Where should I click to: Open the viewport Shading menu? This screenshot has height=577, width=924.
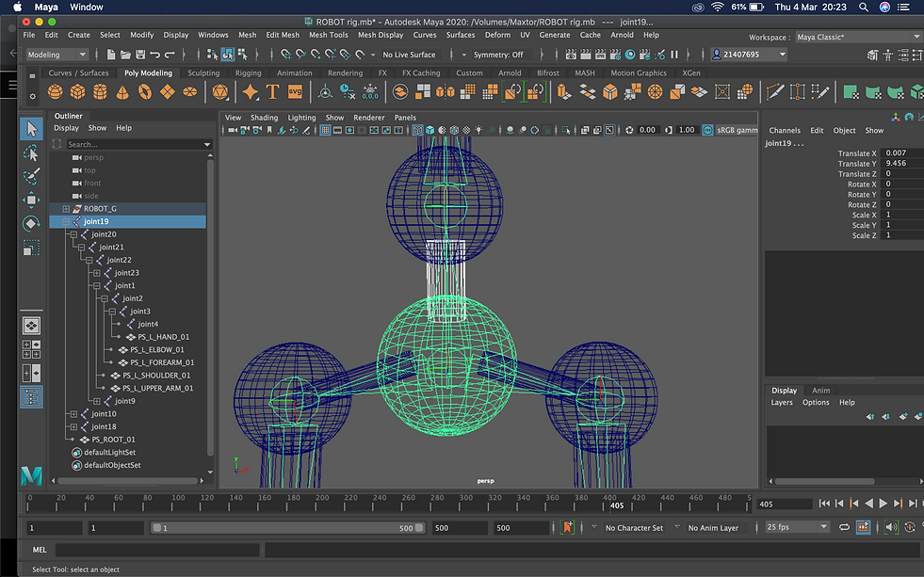click(264, 118)
